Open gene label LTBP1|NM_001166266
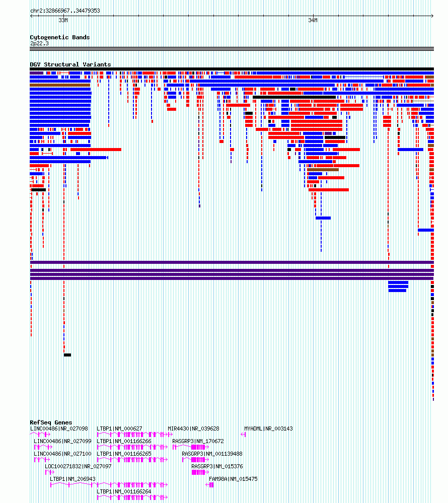Image resolution: width=448 pixels, height=503 pixels. pyautogui.click(x=124, y=442)
